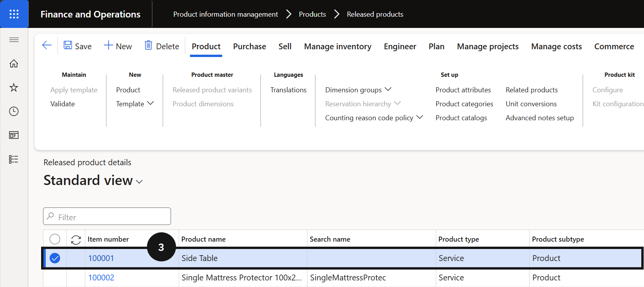
Task: Click the Filter magnifier icon
Action: point(50,216)
